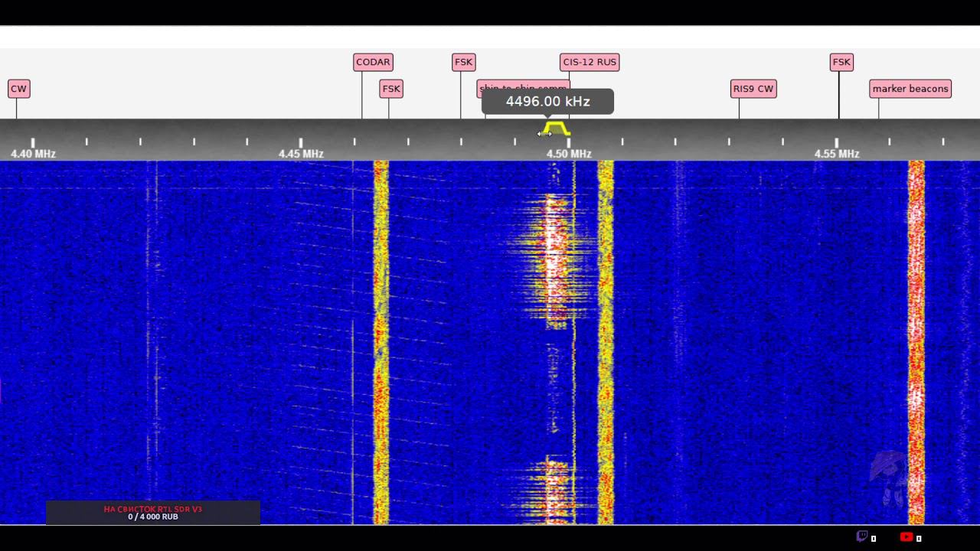
Task: Click the marker beacons label
Action: [910, 89]
